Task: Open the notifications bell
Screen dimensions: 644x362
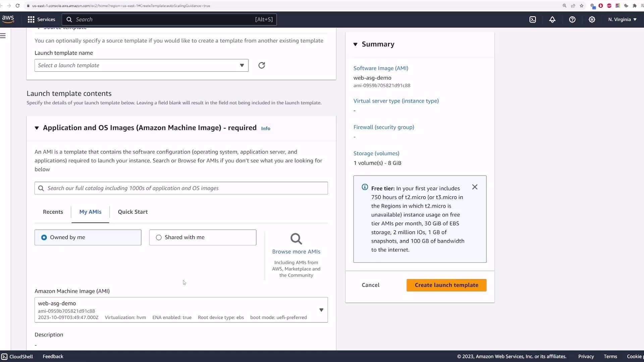Action: point(552,19)
